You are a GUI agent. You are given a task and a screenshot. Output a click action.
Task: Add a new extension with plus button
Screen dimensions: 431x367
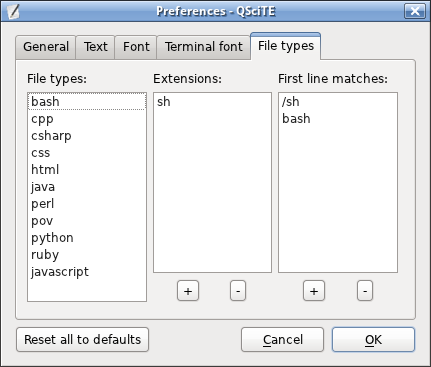click(x=188, y=291)
